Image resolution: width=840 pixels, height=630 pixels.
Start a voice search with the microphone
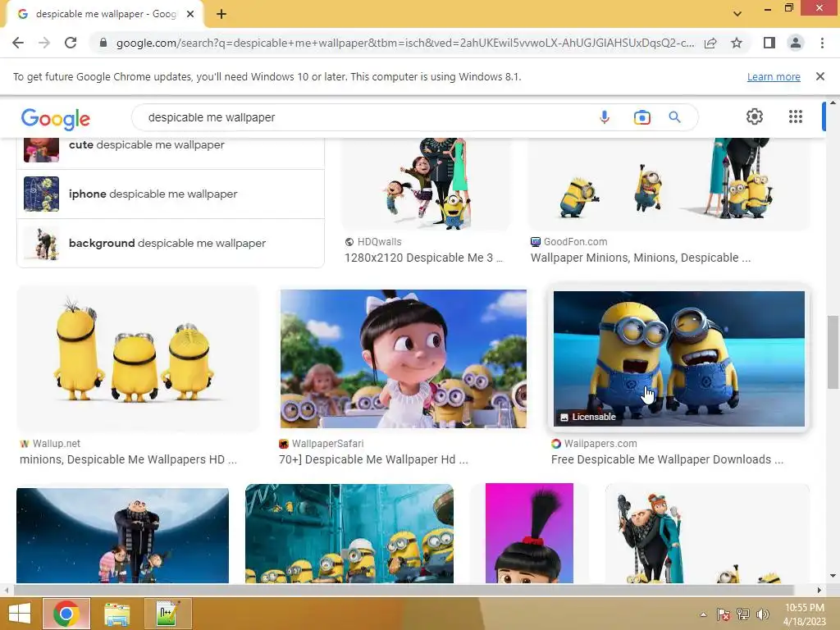pyautogui.click(x=605, y=117)
